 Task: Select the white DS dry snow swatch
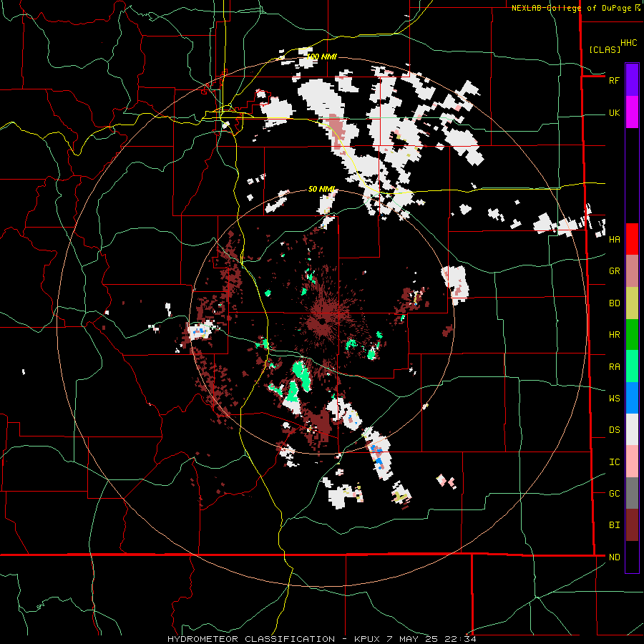pyautogui.click(x=632, y=429)
